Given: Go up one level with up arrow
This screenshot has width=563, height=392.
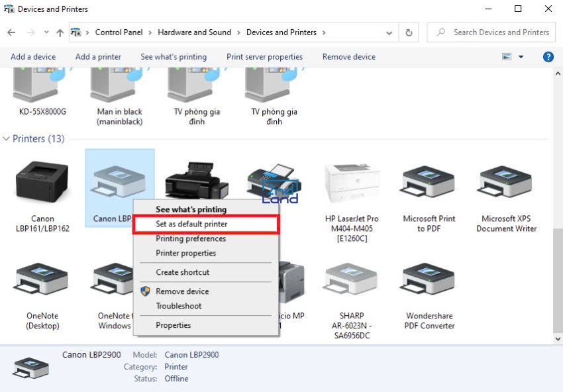Looking at the screenshot, I should pyautogui.click(x=60, y=32).
